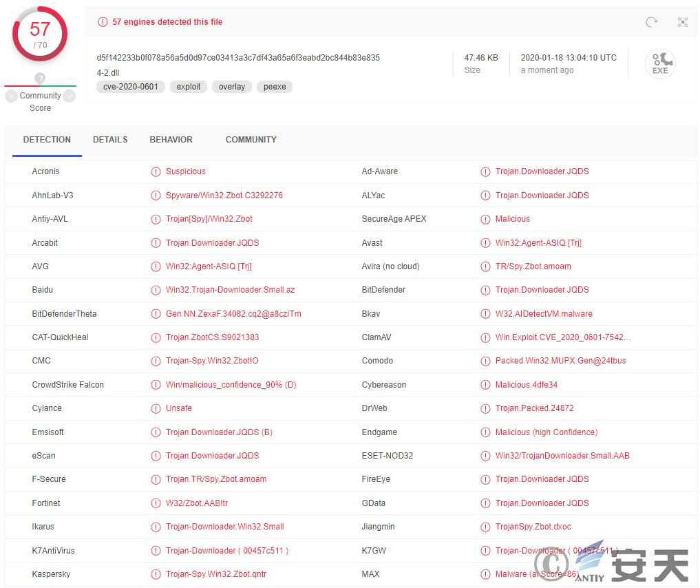This screenshot has height=588, width=700.
Task: Click the peexe tag
Action: click(x=275, y=87)
